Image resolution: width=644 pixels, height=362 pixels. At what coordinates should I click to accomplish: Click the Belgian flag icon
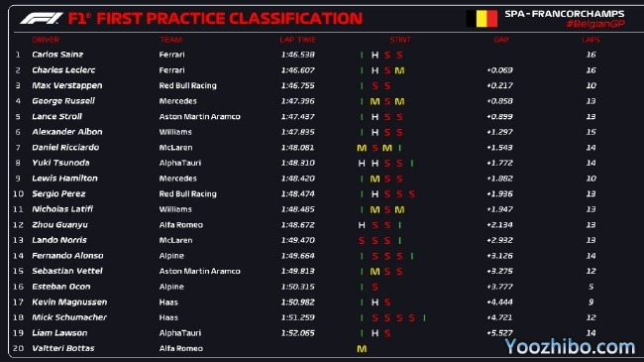point(482,19)
